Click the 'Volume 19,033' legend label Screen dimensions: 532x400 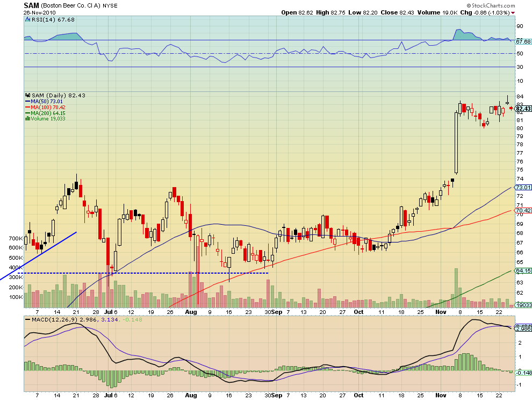(48, 119)
